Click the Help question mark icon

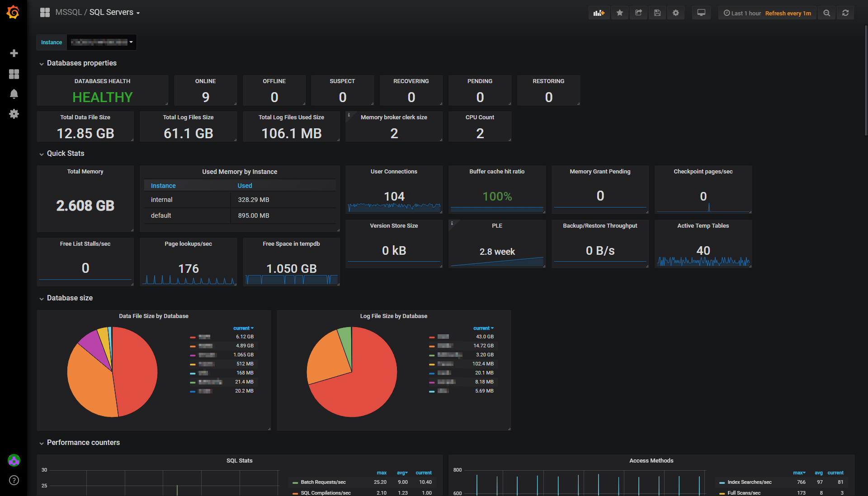tap(14, 480)
